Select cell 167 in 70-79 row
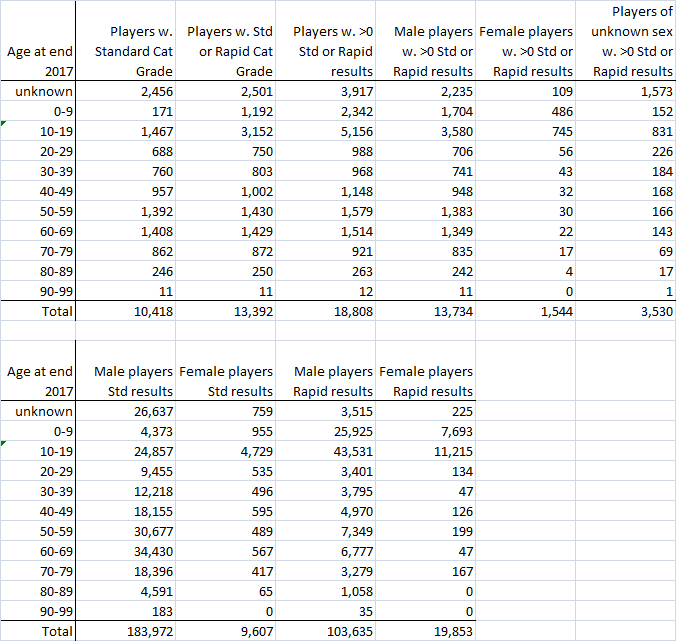676x641 pixels. [x=426, y=571]
